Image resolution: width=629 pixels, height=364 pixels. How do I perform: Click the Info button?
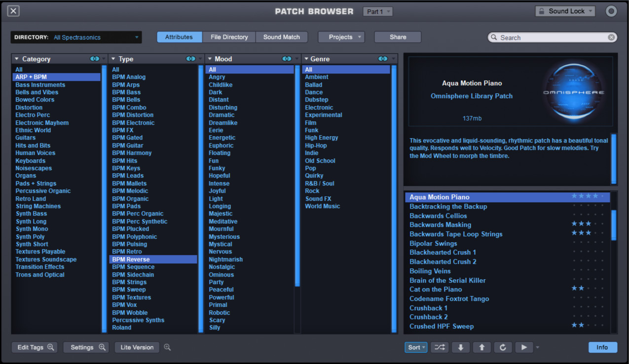click(602, 347)
